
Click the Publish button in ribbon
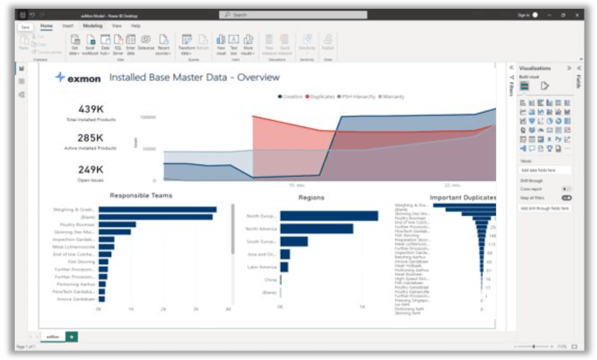click(328, 42)
